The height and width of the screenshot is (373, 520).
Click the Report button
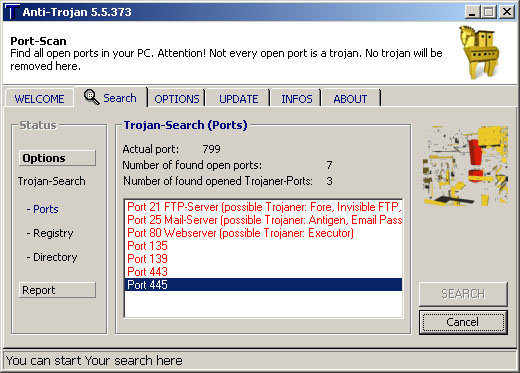[57, 290]
